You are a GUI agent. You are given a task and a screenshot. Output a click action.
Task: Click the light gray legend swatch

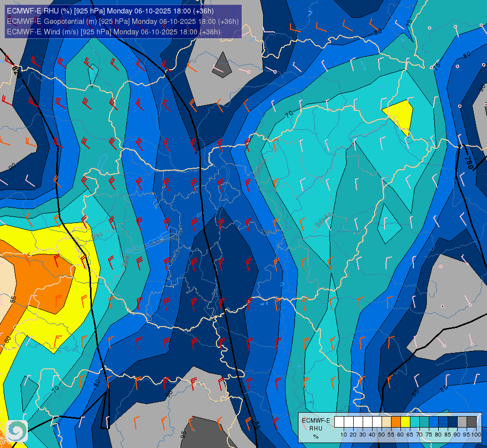click(x=462, y=422)
